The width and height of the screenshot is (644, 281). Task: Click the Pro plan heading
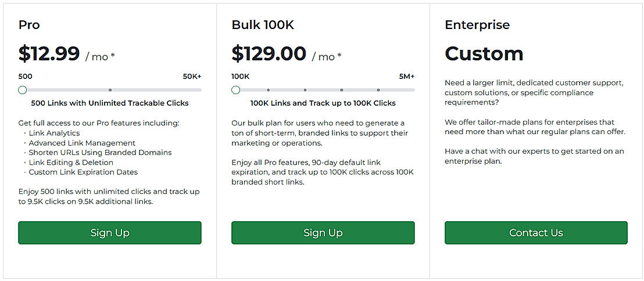29,25
